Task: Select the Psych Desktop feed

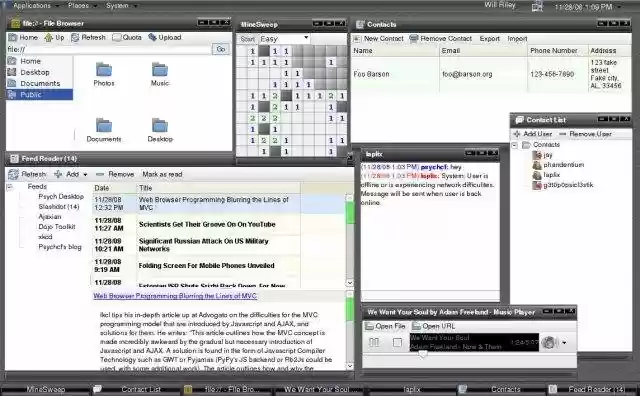Action: tap(61, 196)
